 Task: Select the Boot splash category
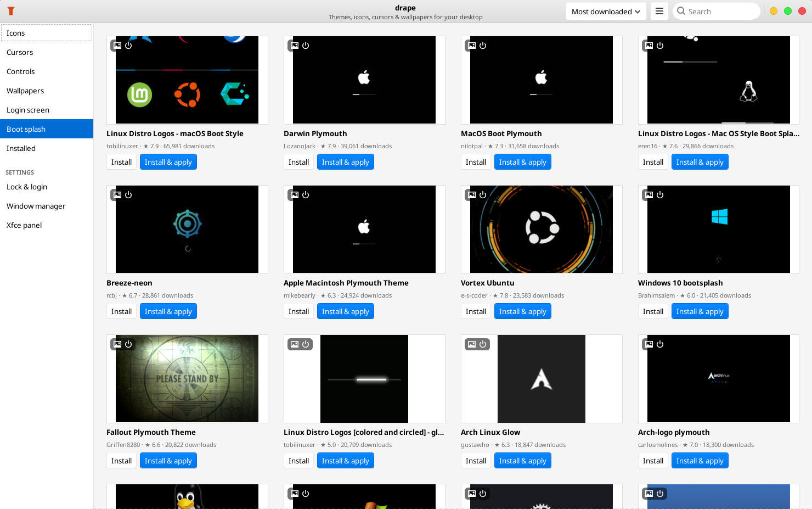(x=47, y=129)
